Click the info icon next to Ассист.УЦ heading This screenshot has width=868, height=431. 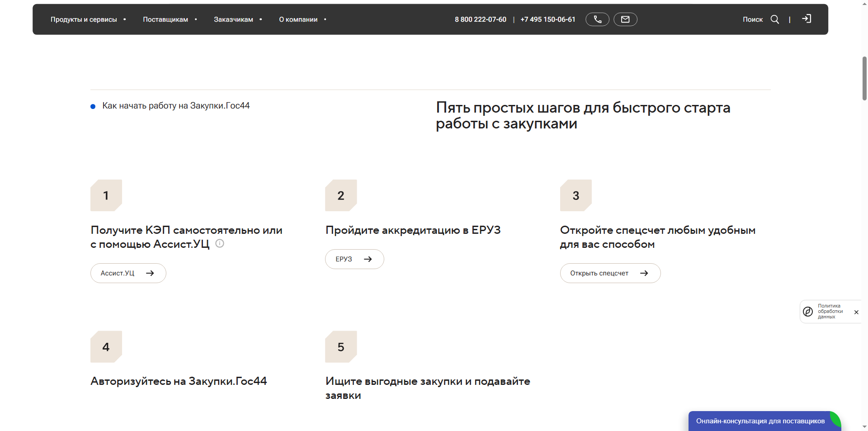(x=220, y=243)
